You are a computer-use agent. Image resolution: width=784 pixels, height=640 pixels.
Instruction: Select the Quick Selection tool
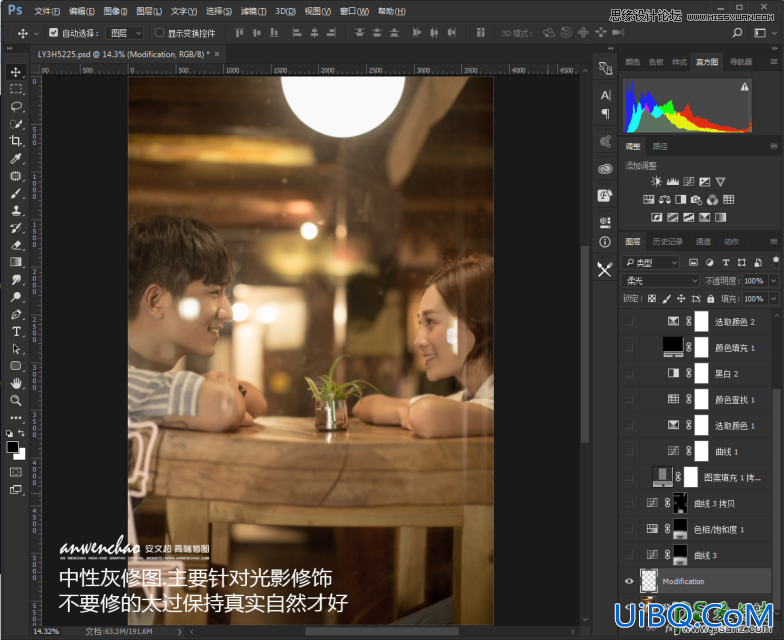coord(16,124)
